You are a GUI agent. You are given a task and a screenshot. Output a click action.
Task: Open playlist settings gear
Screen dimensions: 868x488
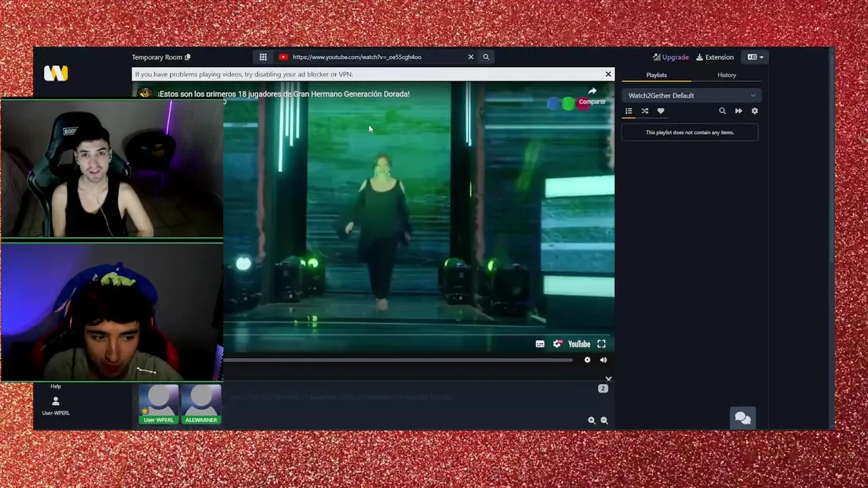click(x=755, y=111)
